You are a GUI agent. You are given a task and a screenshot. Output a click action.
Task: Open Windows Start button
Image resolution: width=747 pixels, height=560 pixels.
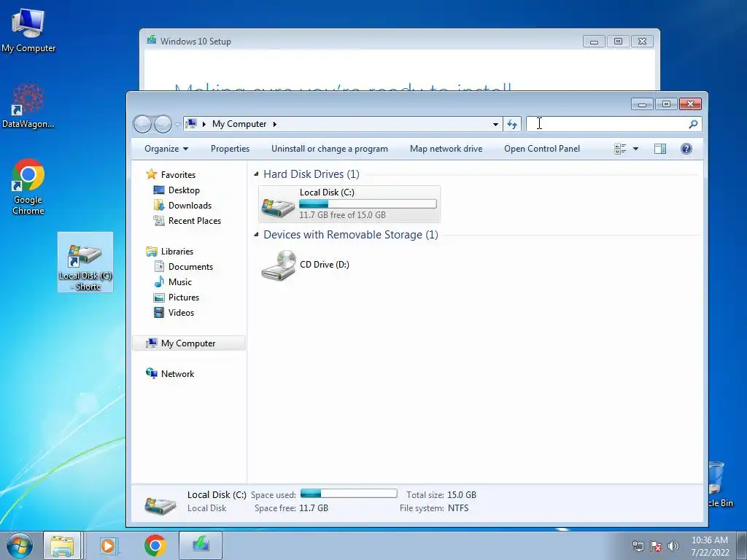20,545
